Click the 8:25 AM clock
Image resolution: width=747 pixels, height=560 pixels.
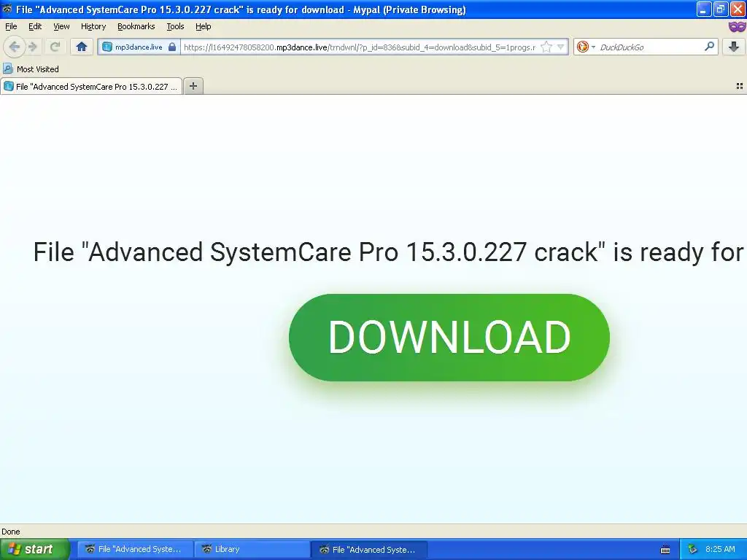[x=720, y=549]
